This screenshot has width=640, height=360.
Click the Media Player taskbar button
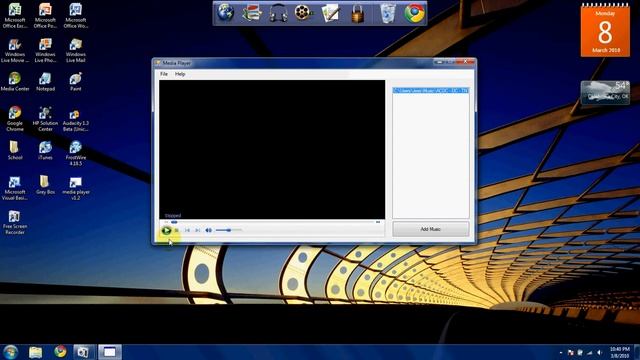pos(110,352)
